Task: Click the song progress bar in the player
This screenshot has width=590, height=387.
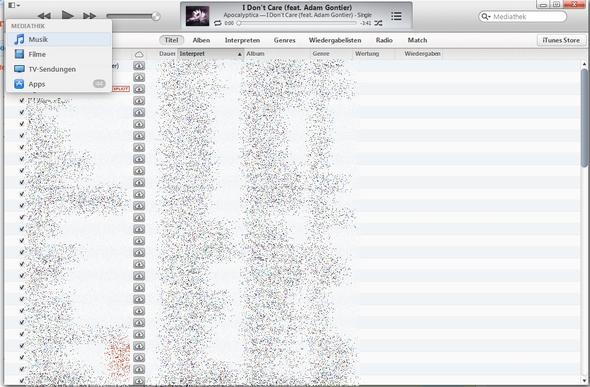Action: (296, 23)
